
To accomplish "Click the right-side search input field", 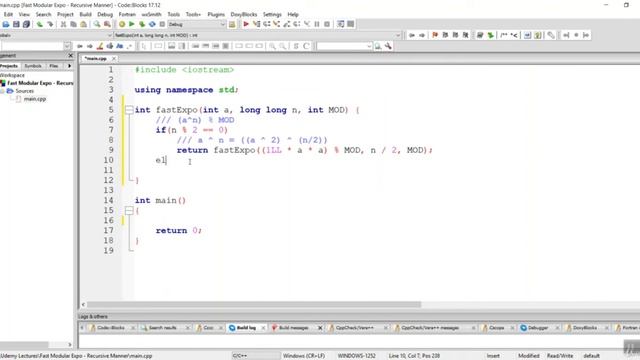I will [342, 46].
